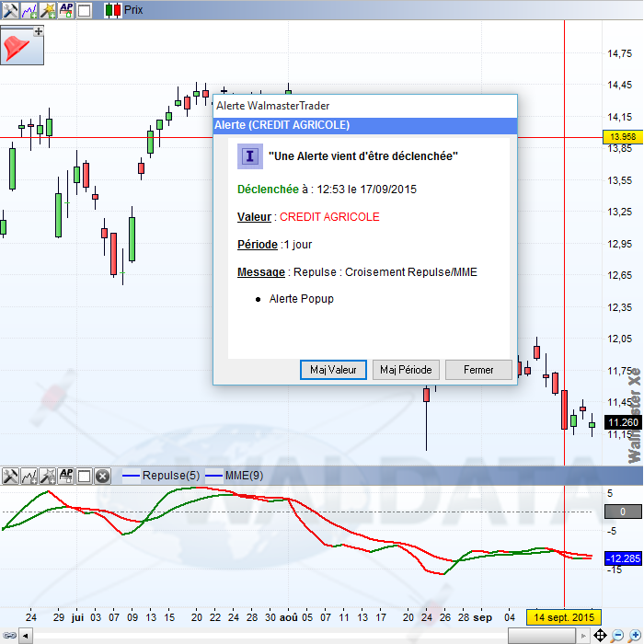This screenshot has width=644, height=644.
Task: Click chain link icon at bottom left
Action: point(9,636)
